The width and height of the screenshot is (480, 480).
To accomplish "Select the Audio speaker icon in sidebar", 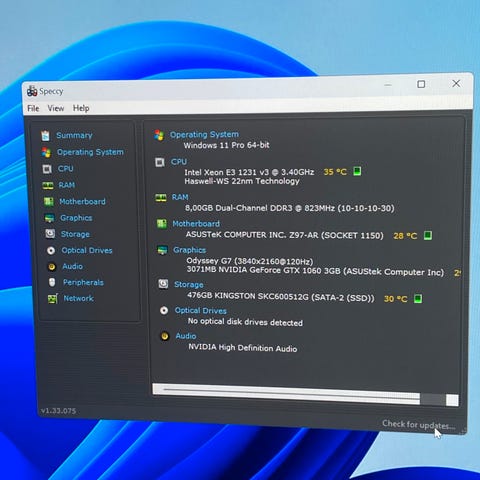I will (x=52, y=266).
